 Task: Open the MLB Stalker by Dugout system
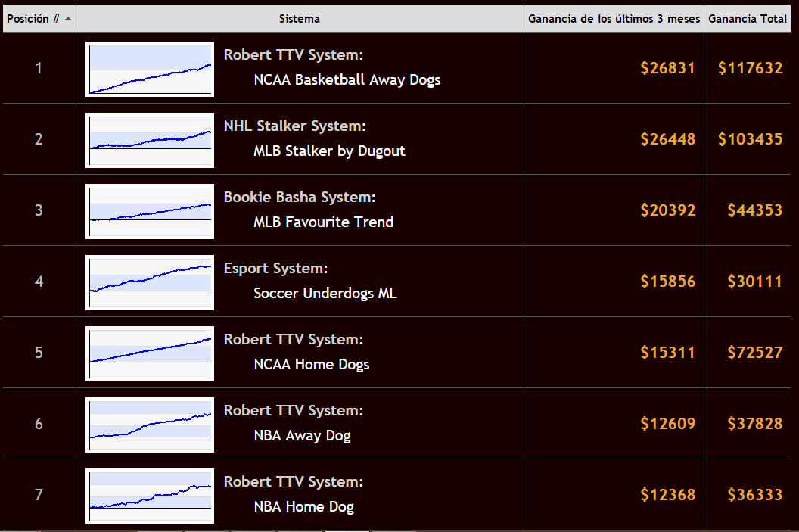click(x=329, y=151)
